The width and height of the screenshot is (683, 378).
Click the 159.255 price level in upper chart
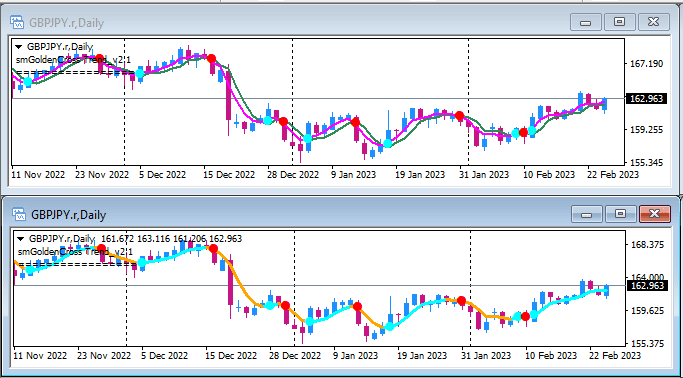pyautogui.click(x=646, y=129)
